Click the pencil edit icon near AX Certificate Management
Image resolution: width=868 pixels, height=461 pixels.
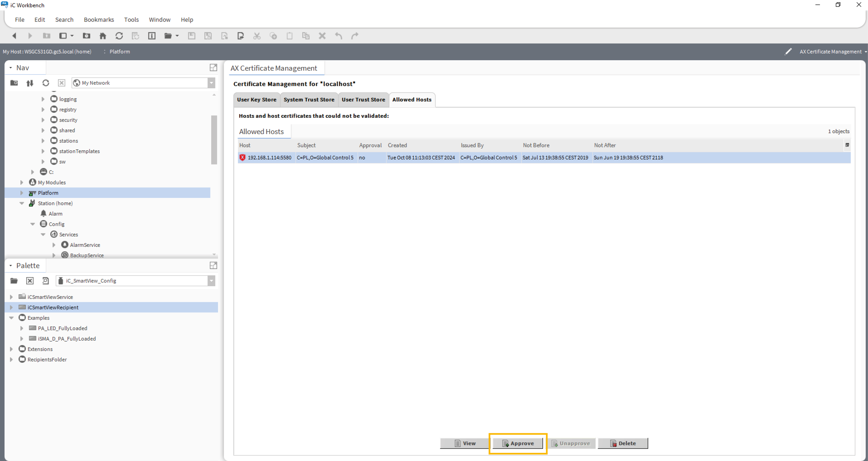788,52
